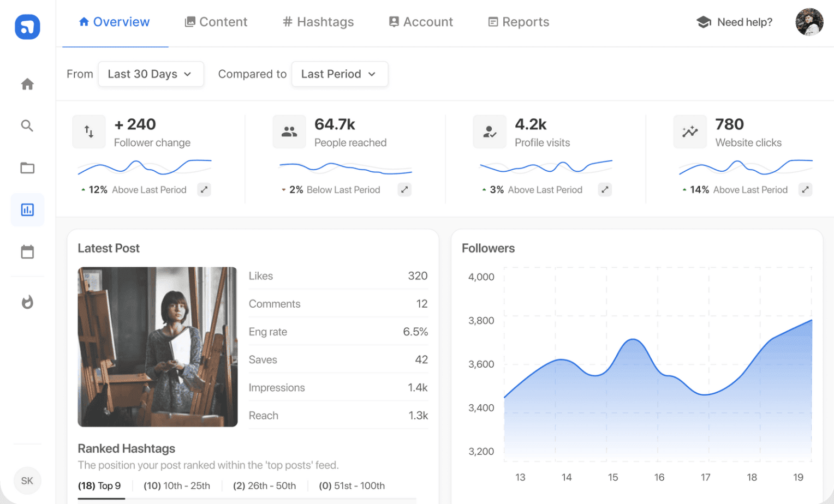This screenshot has height=504, width=834.
Task: Open the Last Period comparison dropdown
Action: click(x=339, y=74)
